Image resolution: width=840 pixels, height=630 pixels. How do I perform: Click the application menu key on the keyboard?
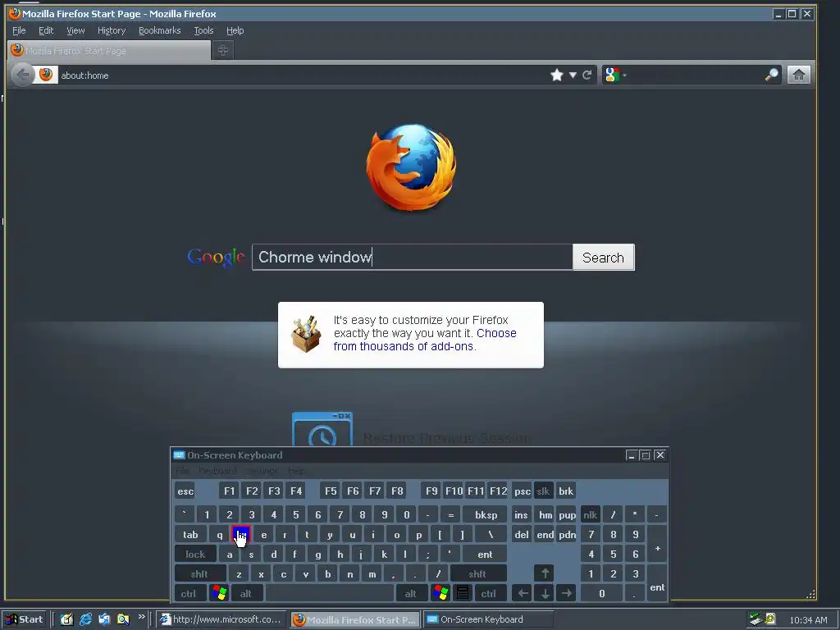(x=463, y=594)
